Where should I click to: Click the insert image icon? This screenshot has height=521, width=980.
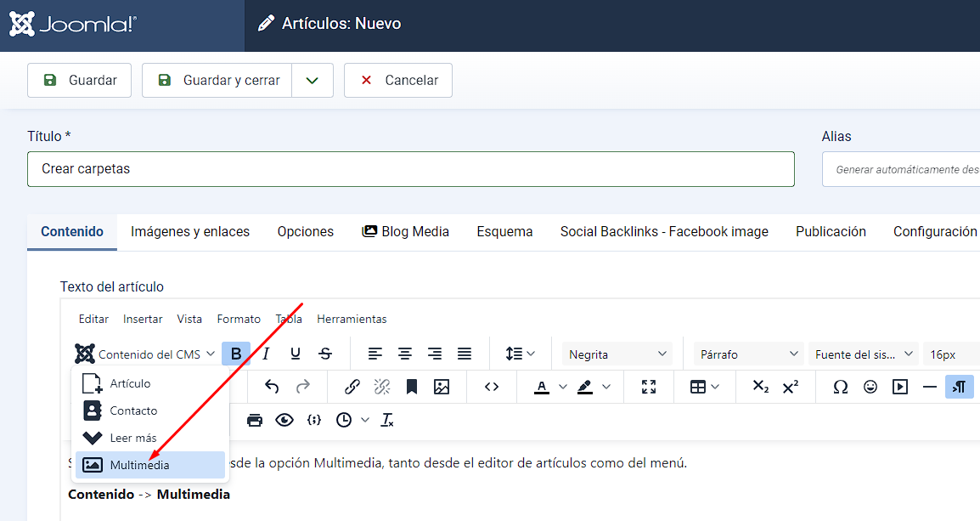tap(442, 387)
